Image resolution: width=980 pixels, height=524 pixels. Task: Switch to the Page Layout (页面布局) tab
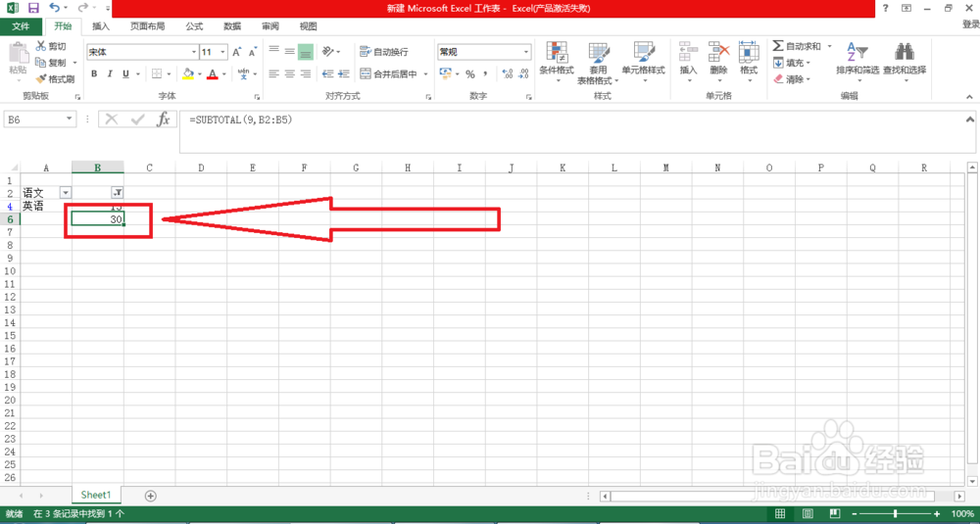click(x=148, y=26)
